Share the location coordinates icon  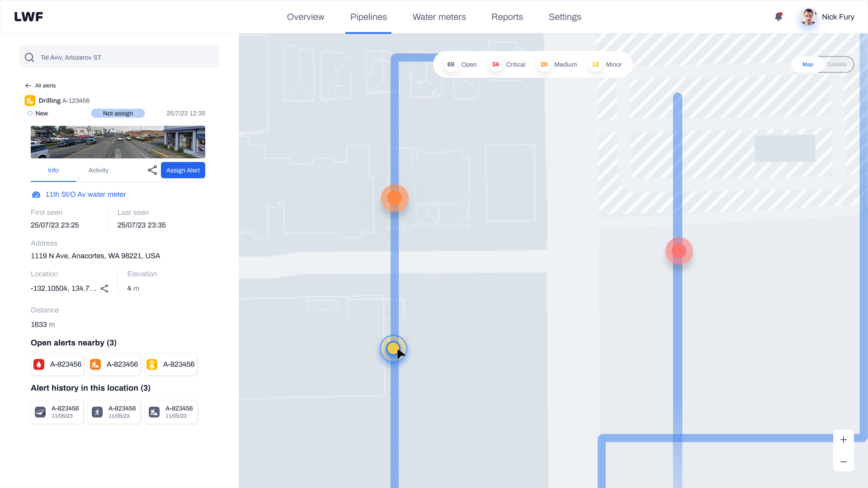pos(104,288)
